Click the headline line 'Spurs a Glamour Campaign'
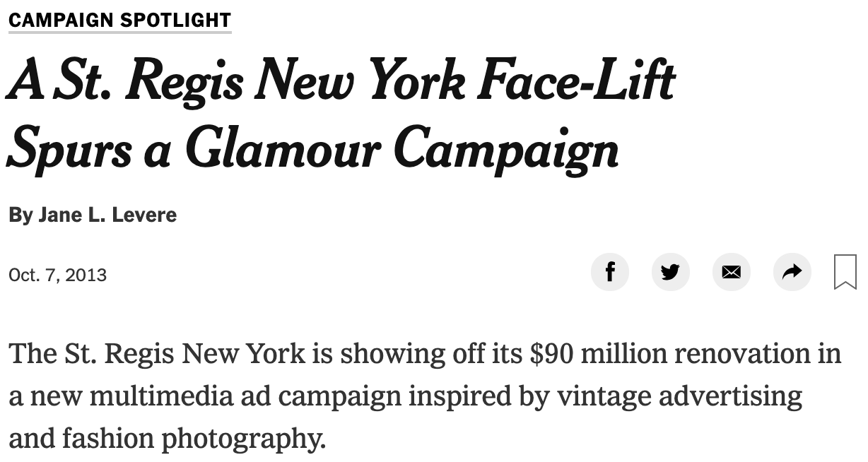 [312, 149]
